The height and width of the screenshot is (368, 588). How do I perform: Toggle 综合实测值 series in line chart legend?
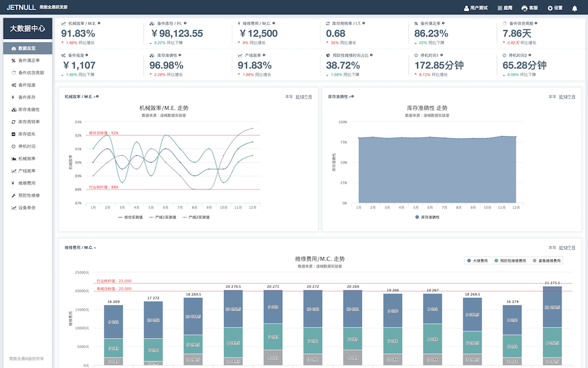(129, 217)
